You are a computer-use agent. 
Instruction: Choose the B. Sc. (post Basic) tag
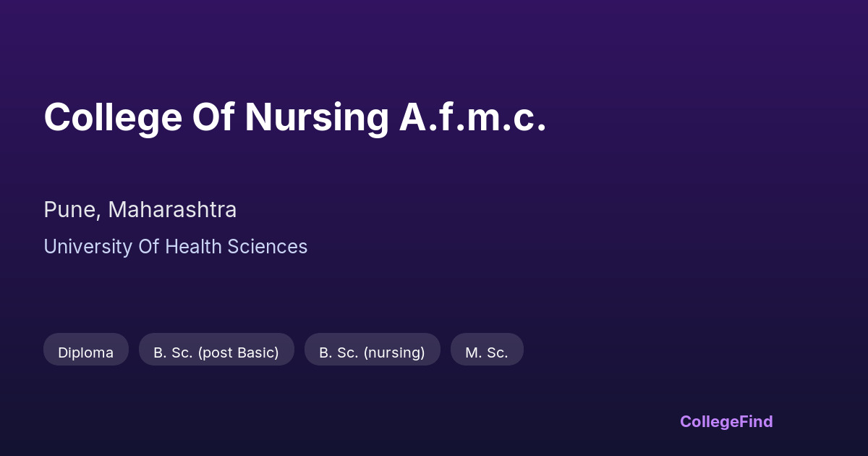point(216,352)
